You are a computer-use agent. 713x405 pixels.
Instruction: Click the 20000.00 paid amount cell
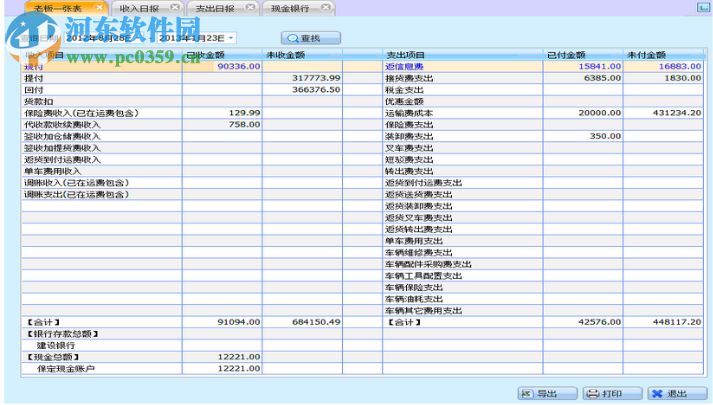point(583,113)
